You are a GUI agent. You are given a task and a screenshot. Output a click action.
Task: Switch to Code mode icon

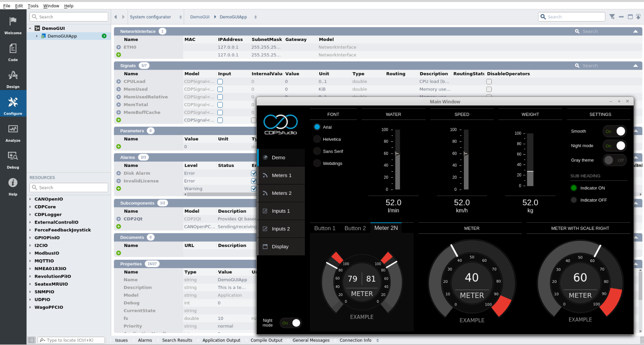13,52
